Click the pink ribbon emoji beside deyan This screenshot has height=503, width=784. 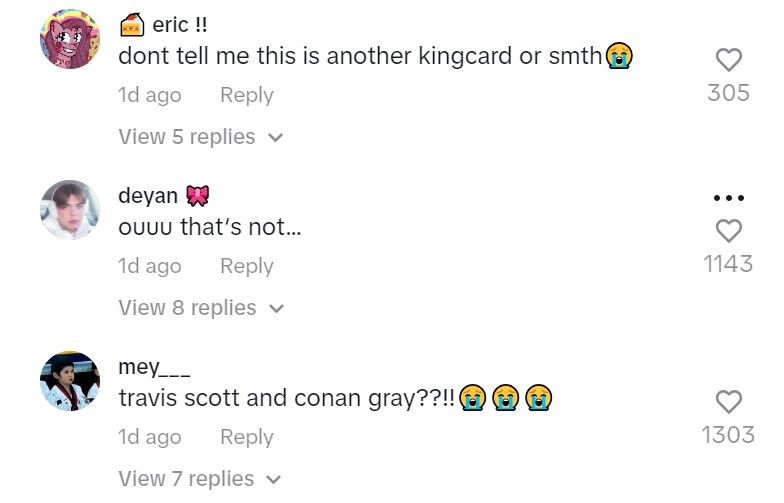198,196
